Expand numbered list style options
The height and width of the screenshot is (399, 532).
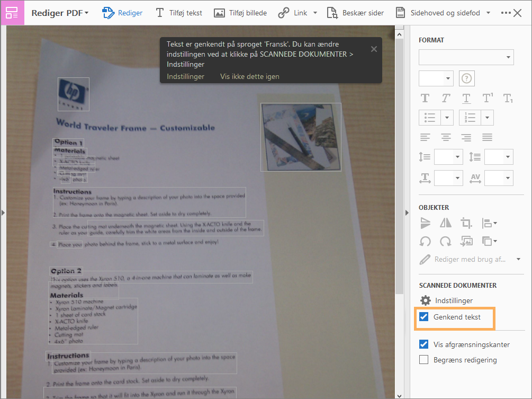[487, 118]
